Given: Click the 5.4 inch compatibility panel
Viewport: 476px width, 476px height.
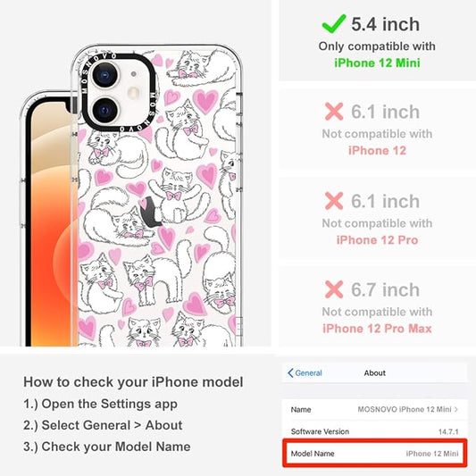Looking at the screenshot, I should click(x=378, y=40).
